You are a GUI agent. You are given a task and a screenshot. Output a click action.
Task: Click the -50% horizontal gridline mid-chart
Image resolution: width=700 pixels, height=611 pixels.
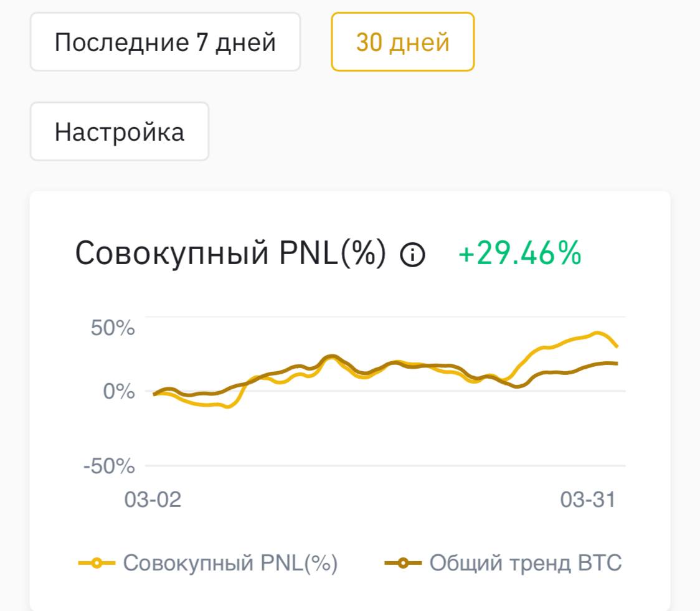[x=386, y=466]
